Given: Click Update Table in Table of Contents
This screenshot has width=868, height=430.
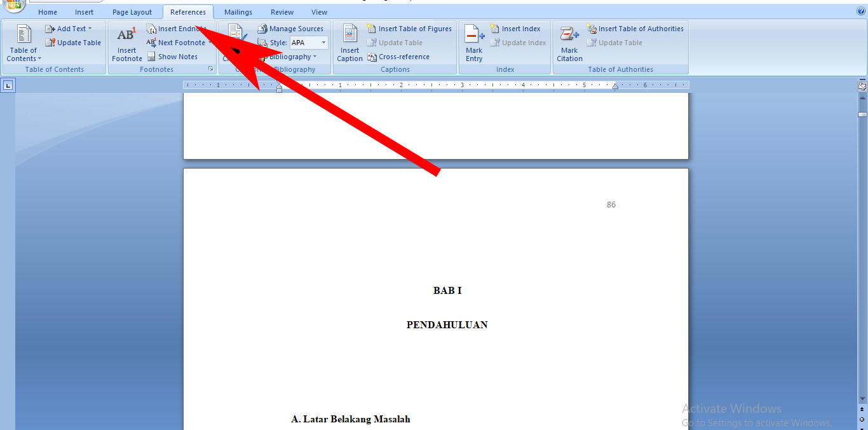Looking at the screenshot, I should tap(73, 43).
